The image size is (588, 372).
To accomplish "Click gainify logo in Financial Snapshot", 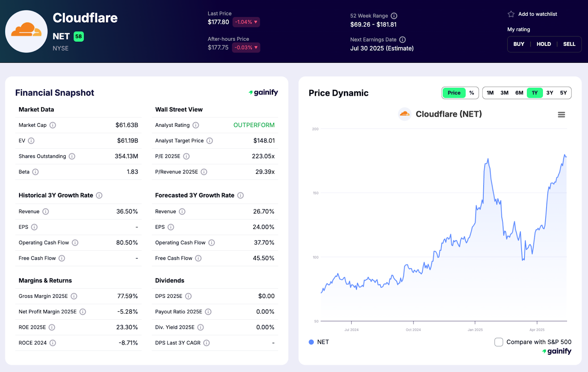I will click(263, 93).
